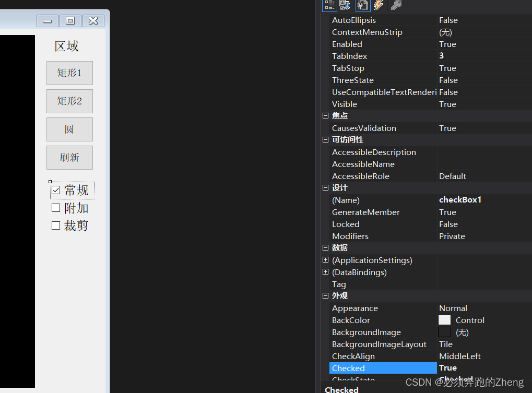This screenshot has height=393, width=532.
Task: Click the Checked value True
Action: point(448,368)
